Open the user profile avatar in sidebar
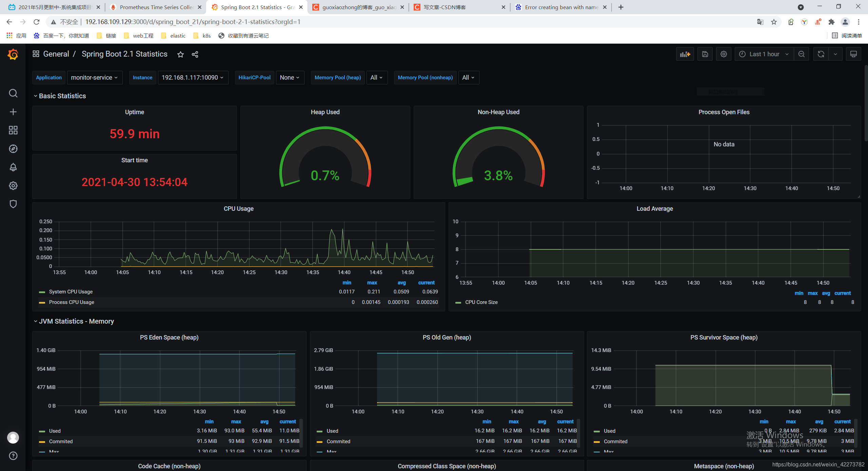The height and width of the screenshot is (471, 868). (x=13, y=437)
